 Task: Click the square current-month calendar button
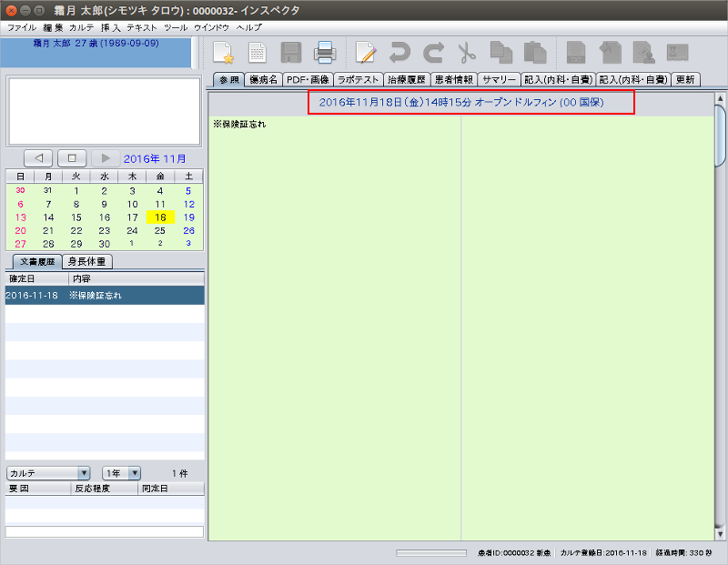pos(75,157)
